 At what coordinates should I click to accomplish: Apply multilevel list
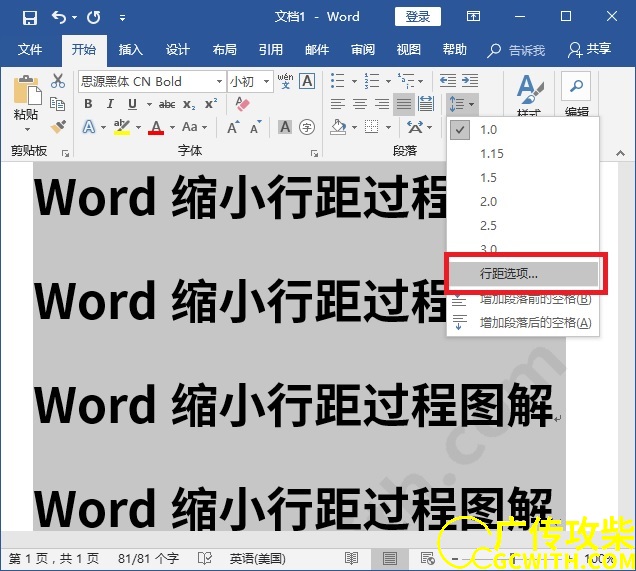click(x=406, y=81)
